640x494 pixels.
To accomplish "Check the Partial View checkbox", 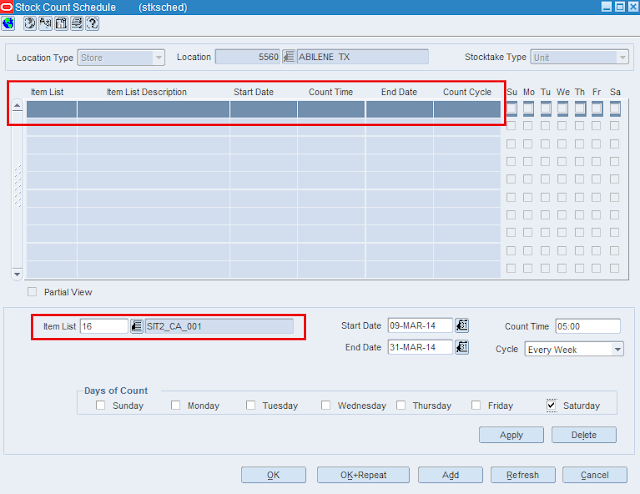I will 32,292.
